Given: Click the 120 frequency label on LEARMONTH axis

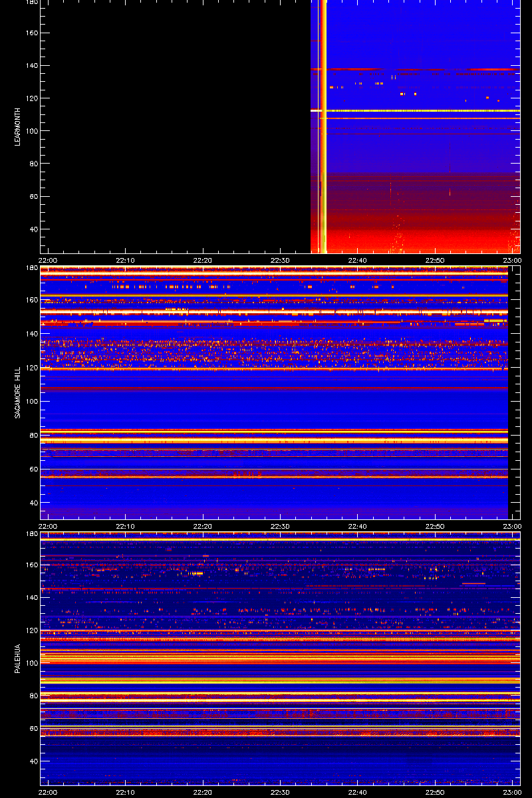Looking at the screenshot, I should 33,98.
